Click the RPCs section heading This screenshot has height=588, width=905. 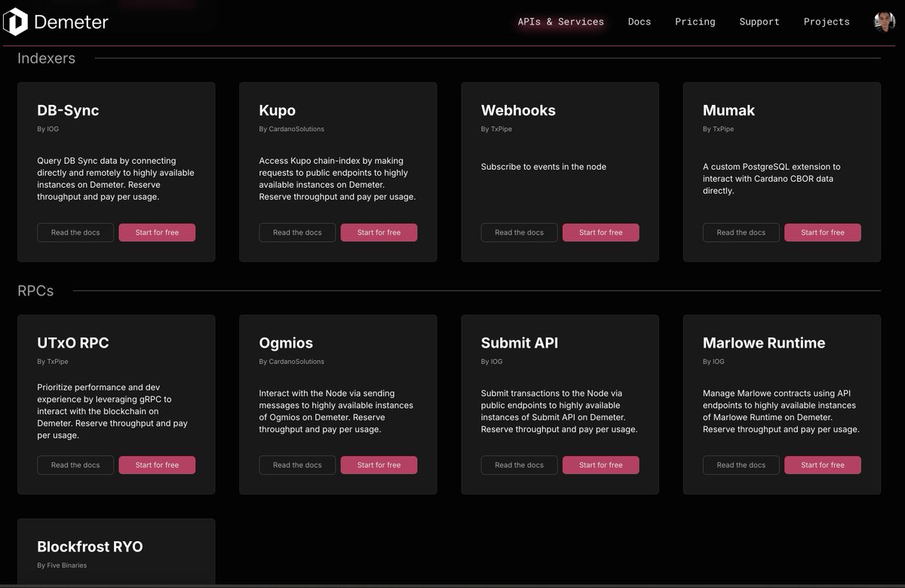coord(35,290)
